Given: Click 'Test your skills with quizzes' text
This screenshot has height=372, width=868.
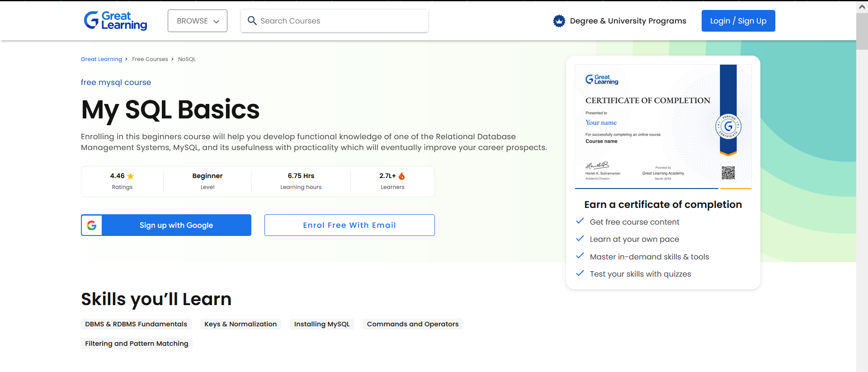Looking at the screenshot, I should (x=640, y=274).
